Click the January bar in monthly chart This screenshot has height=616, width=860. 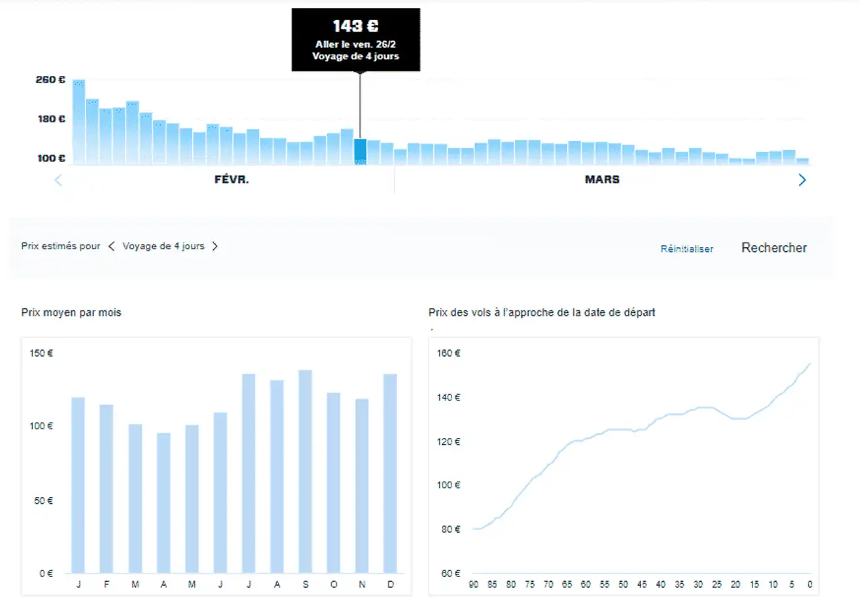tap(78, 485)
